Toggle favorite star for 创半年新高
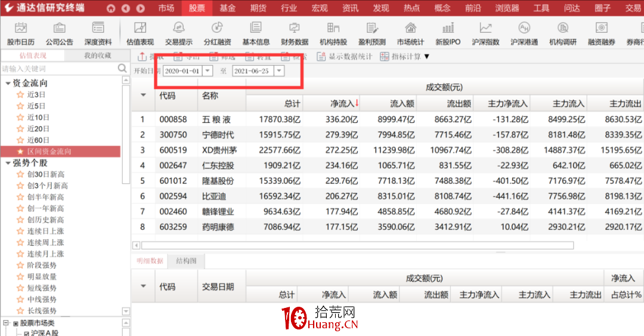The height and width of the screenshot is (336, 644). point(20,197)
